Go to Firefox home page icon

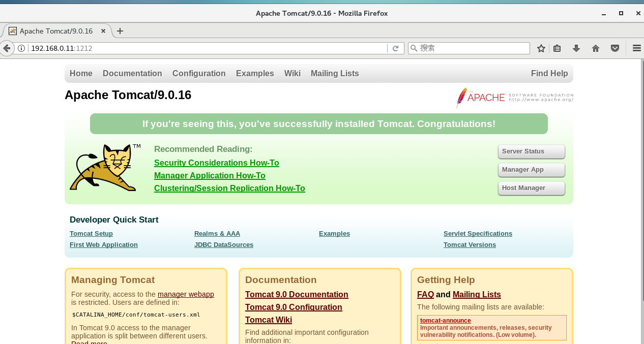coord(596,48)
